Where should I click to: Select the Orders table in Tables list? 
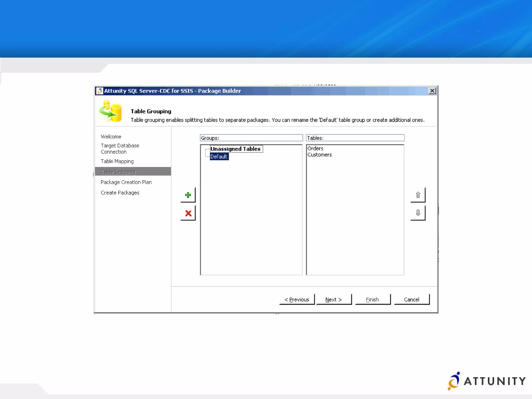pyautogui.click(x=315, y=148)
